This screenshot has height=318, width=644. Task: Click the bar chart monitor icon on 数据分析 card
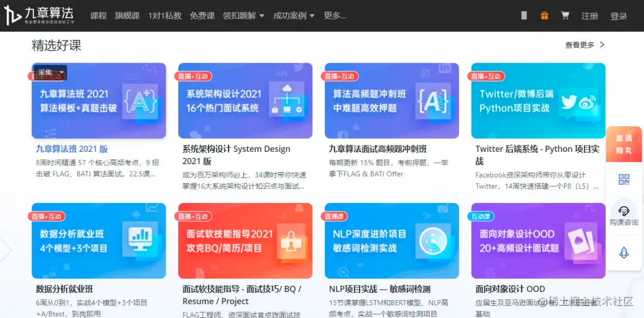point(141,238)
